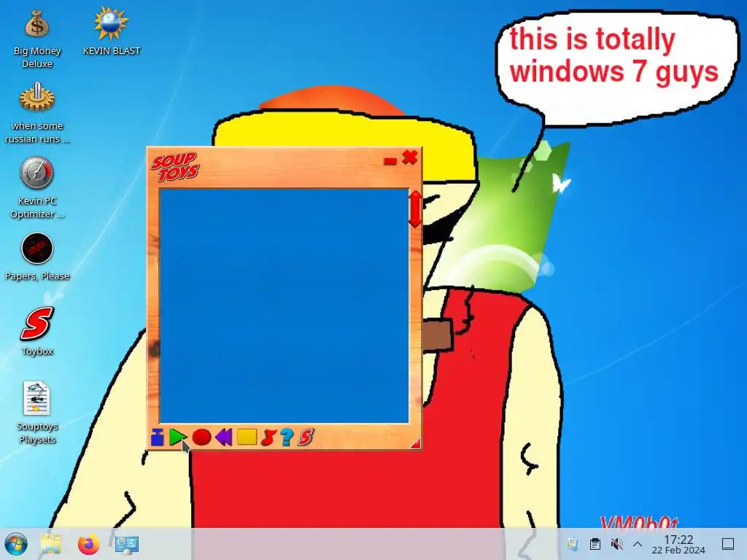The height and width of the screenshot is (560, 747).
Task: Open the clipboard tray icon
Action: pos(595,544)
